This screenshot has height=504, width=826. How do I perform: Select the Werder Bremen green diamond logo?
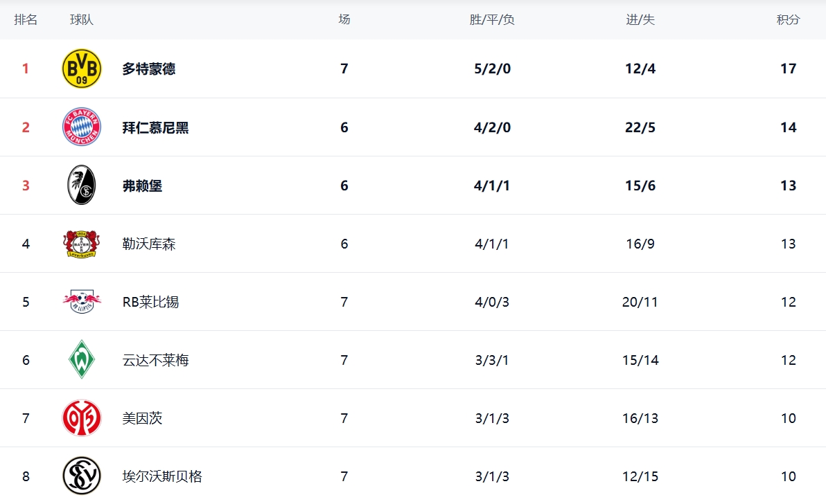click(x=82, y=360)
